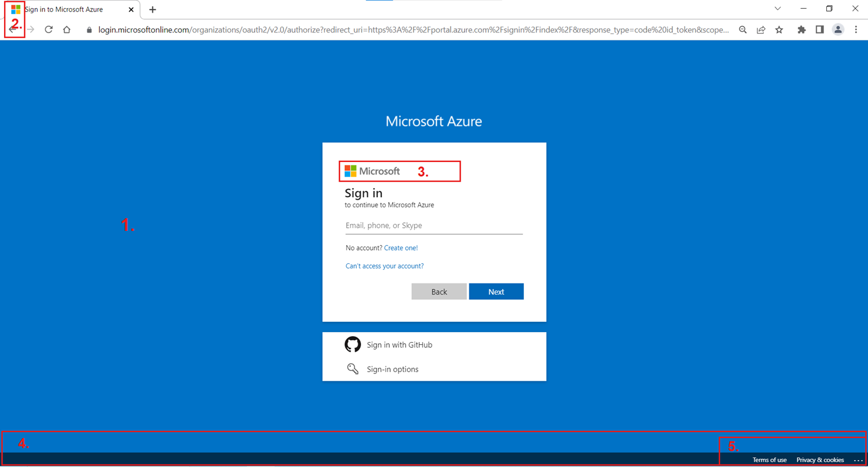Open the browser profile account icon
This screenshot has height=467, width=868.
click(x=838, y=30)
